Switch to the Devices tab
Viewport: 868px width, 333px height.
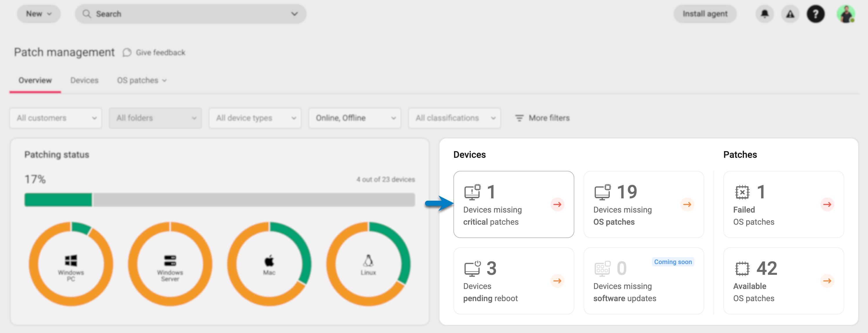point(84,80)
